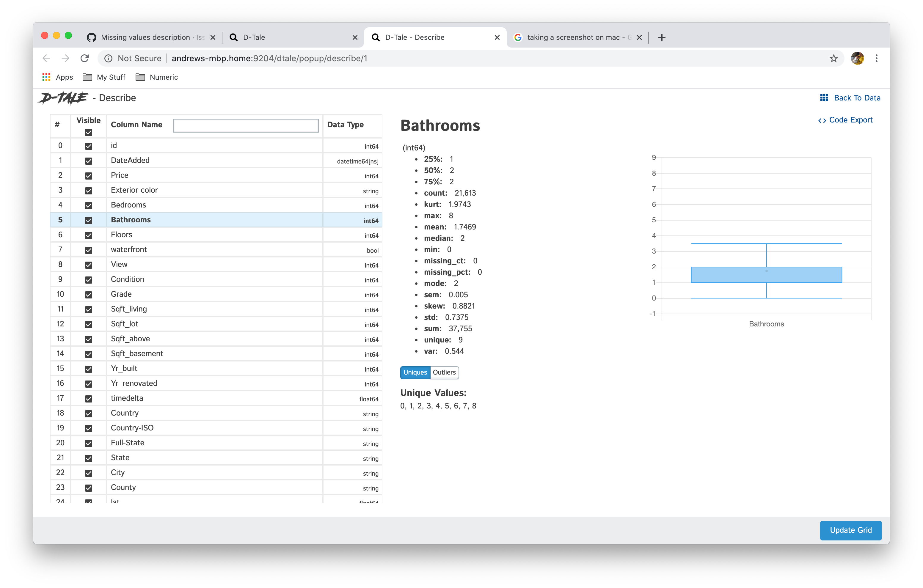Switch to the Missing values description tab
The image size is (923, 588).
[151, 37]
